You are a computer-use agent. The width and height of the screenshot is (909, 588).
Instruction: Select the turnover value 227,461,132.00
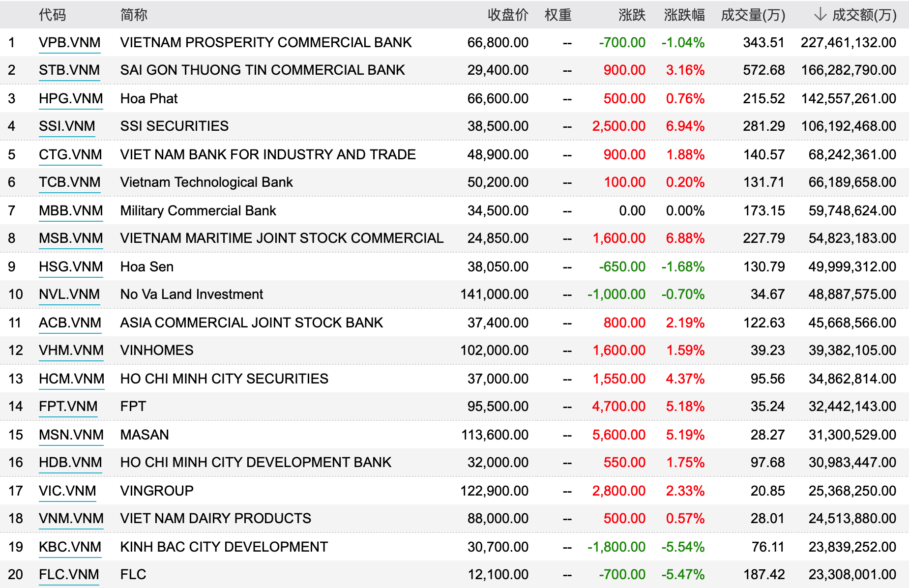[849, 43]
